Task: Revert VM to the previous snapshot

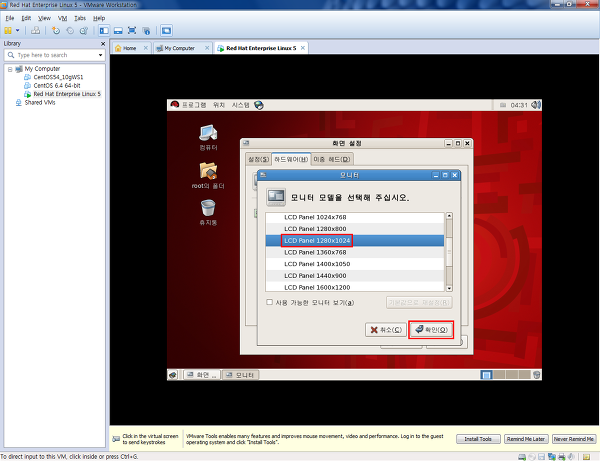Action: coord(70,30)
